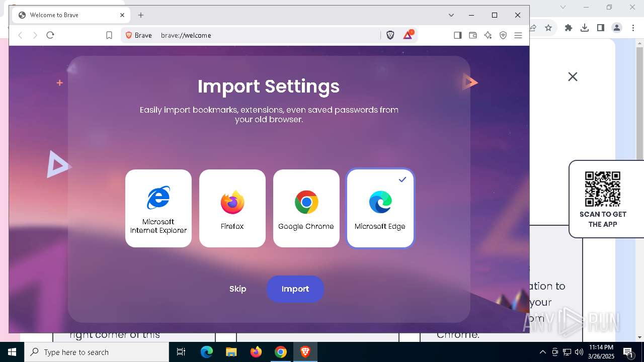The width and height of the screenshot is (644, 362).
Task: Open Windows Start menu
Action: click(x=12, y=352)
